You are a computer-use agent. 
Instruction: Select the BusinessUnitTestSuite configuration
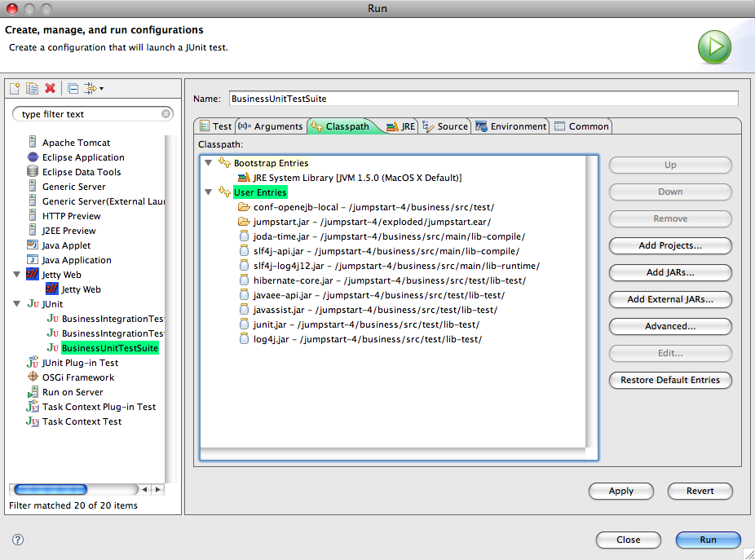point(110,347)
